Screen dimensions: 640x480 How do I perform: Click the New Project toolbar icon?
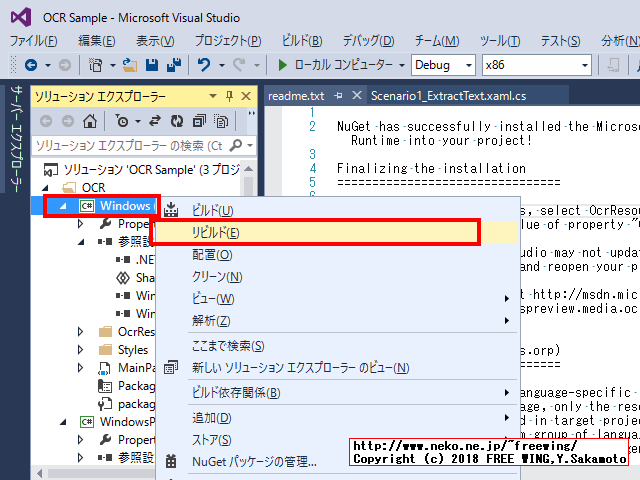pos(96,65)
